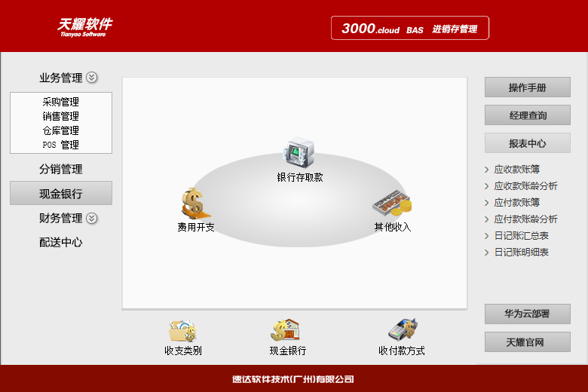
Task: Open the 收付款方式 POS terminal icon
Action: click(x=403, y=329)
